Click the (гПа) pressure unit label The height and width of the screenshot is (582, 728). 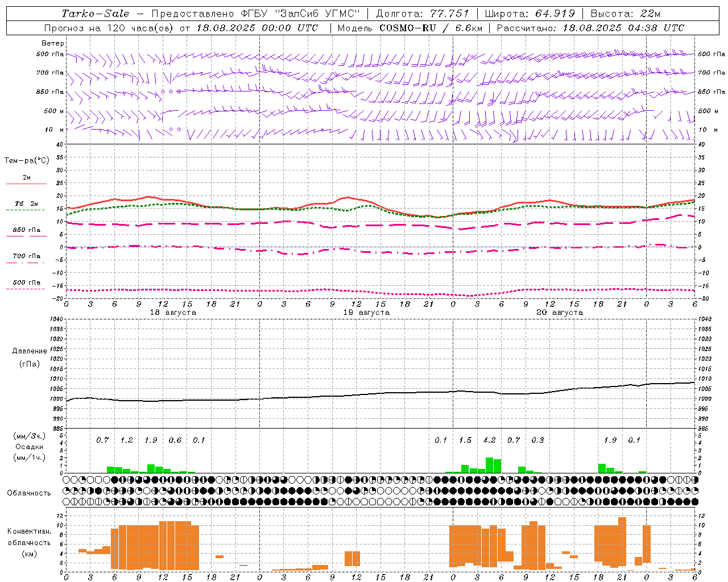(30, 364)
